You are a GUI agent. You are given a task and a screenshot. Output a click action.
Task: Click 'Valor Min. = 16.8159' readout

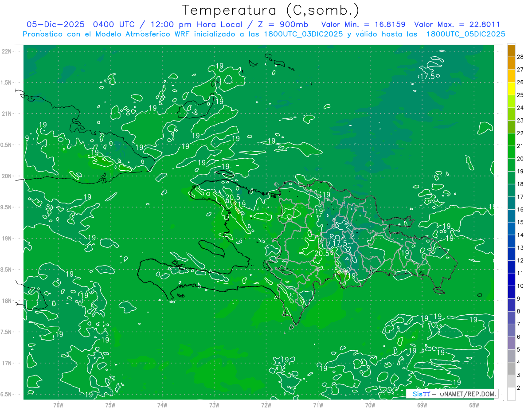coord(363,24)
